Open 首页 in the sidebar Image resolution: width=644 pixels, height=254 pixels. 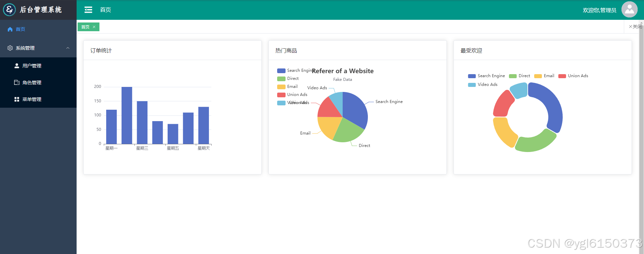(x=38, y=29)
